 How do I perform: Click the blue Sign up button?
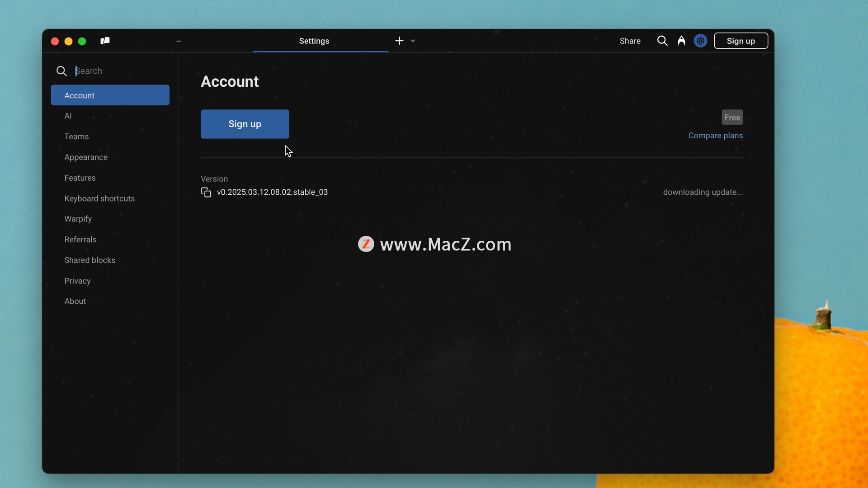pyautogui.click(x=245, y=124)
